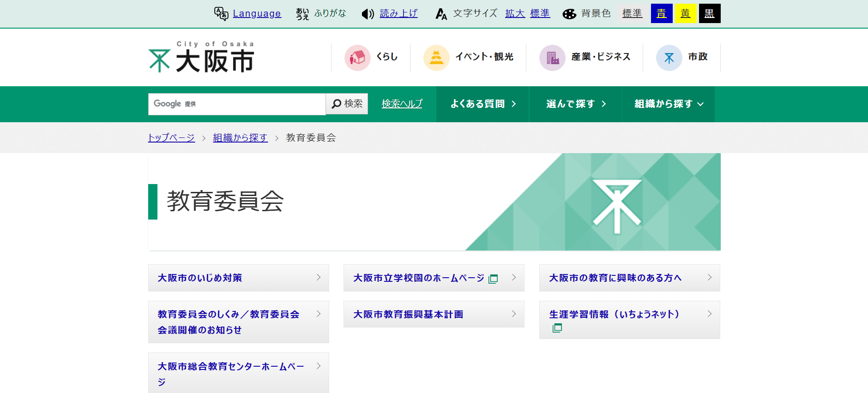Open 生涯学習情報（いちょうネット） link
The image size is (868, 393).
(615, 314)
